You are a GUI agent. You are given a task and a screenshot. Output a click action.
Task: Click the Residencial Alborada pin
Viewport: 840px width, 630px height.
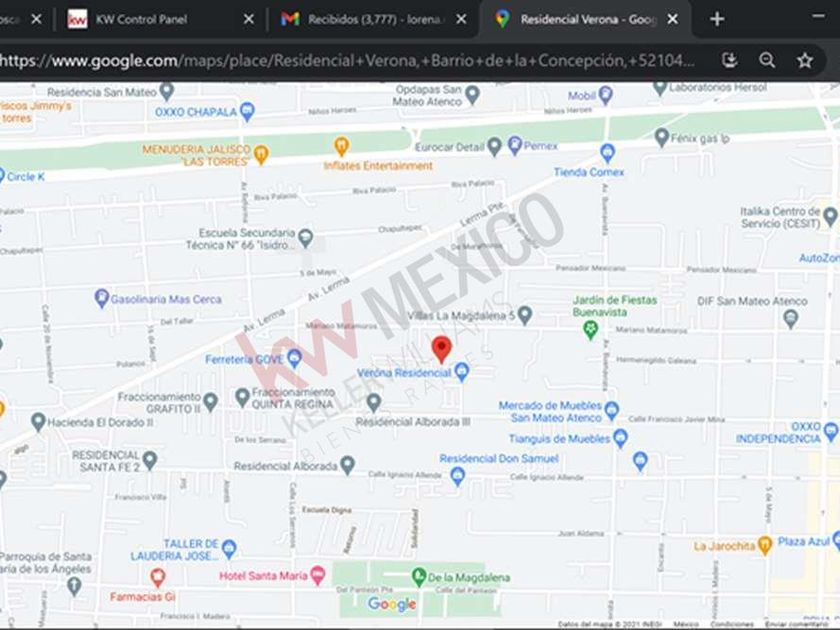348,465
